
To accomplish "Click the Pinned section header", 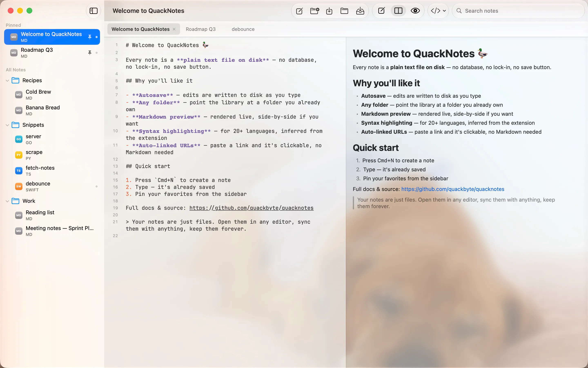I will pos(13,25).
